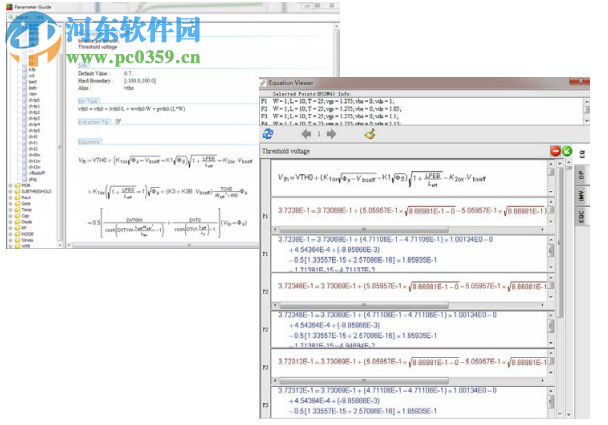Expand the SUBTHRESHOLD folder node
This screenshot has width=608, height=425.
10,192
